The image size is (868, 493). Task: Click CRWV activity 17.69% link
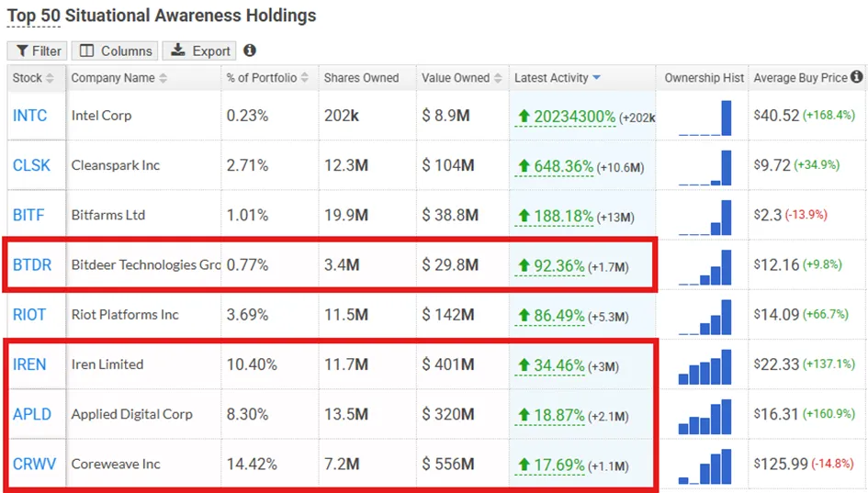click(551, 465)
